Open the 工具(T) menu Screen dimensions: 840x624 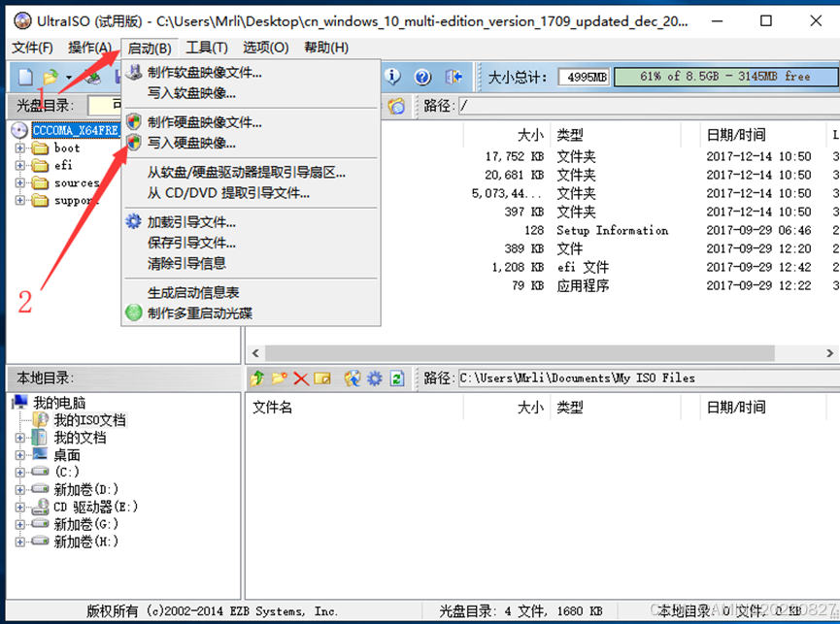pos(207,48)
